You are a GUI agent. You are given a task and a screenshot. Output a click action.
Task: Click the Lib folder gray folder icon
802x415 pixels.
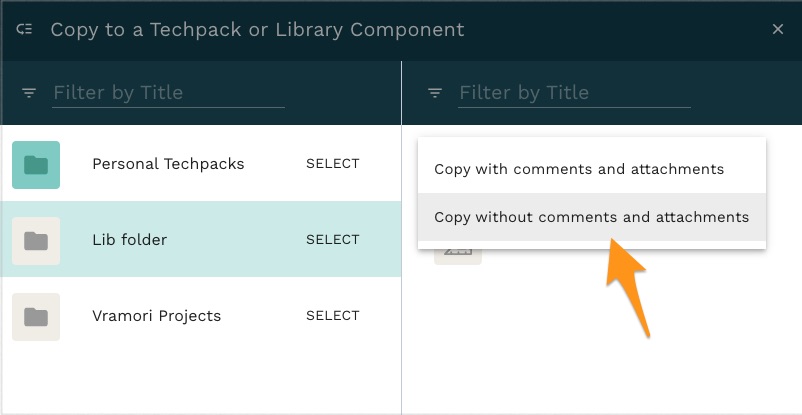pyautogui.click(x=36, y=241)
